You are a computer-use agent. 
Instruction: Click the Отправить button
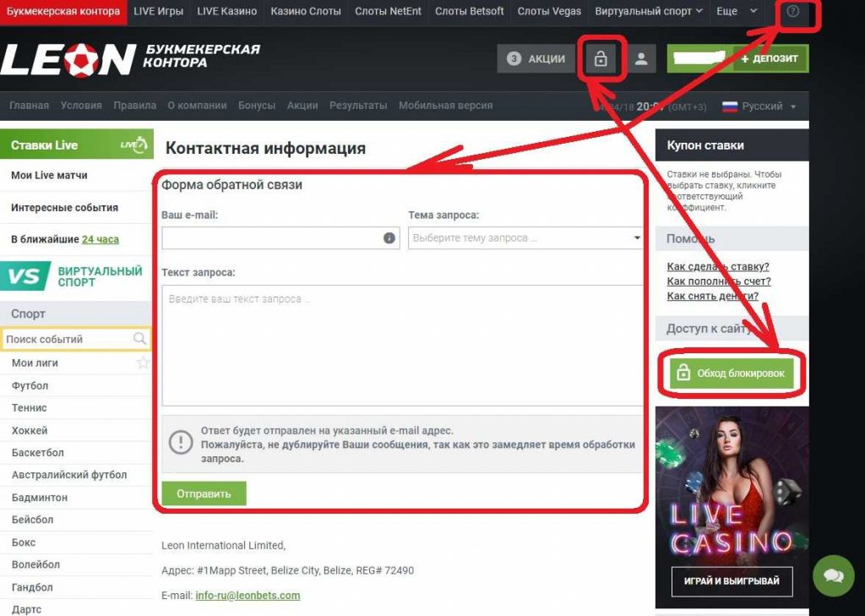click(x=204, y=493)
